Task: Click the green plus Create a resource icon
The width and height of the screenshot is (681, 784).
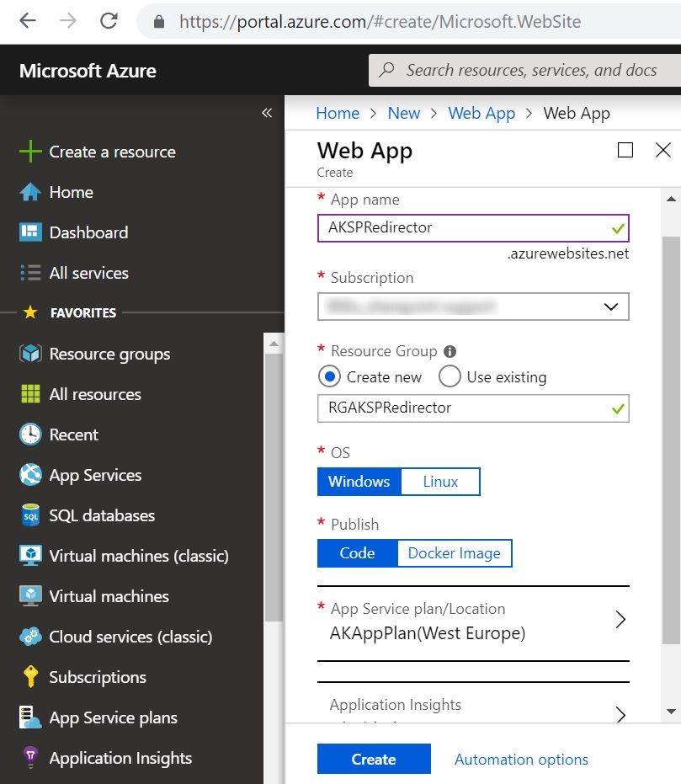Action: tap(30, 152)
